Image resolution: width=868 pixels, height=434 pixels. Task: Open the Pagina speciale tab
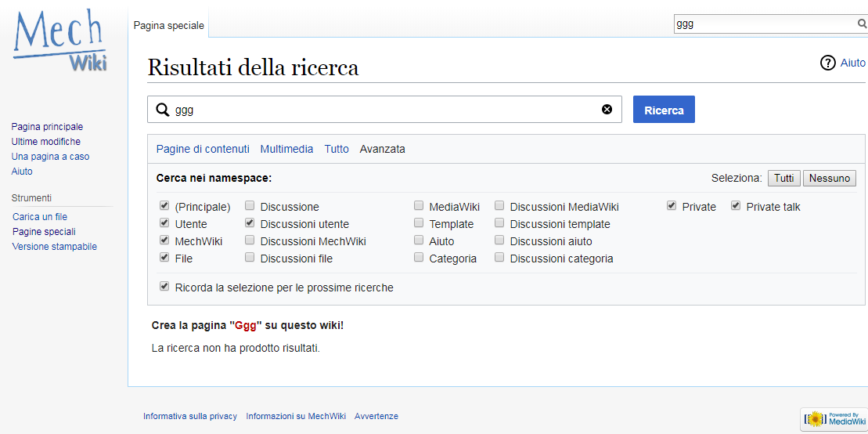(x=168, y=26)
